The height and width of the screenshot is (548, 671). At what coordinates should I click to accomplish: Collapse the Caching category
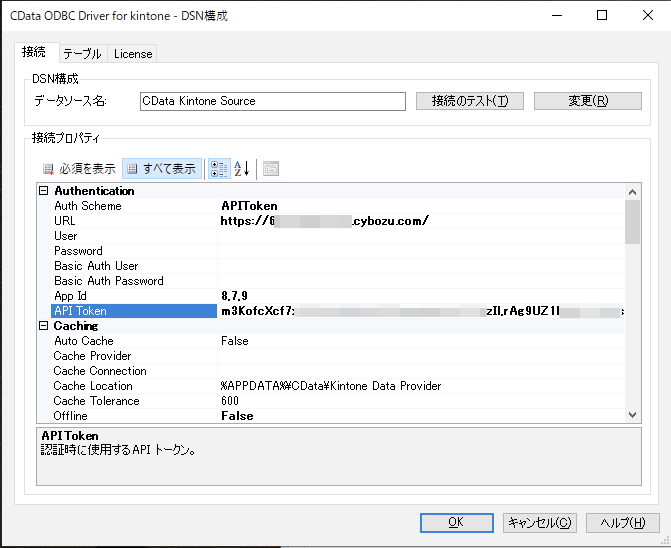pos(44,326)
